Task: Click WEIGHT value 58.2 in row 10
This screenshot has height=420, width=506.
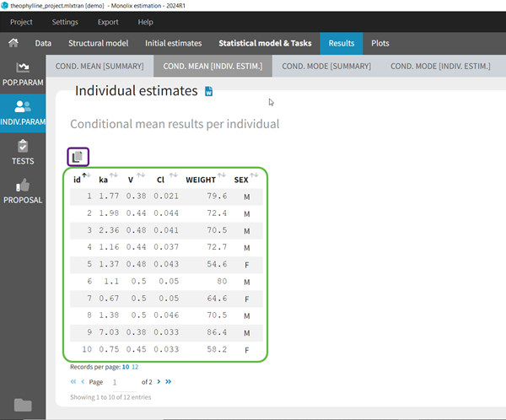Action: [217, 349]
